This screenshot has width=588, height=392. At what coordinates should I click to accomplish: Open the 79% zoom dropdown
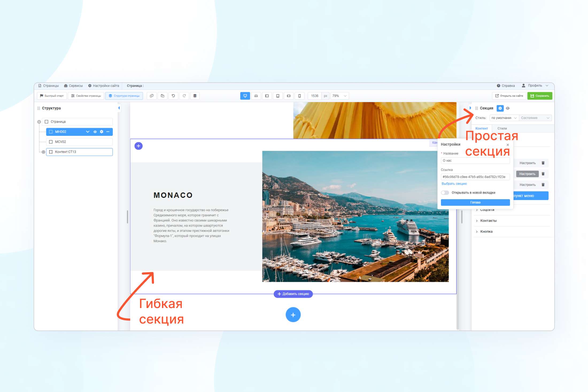(x=340, y=96)
